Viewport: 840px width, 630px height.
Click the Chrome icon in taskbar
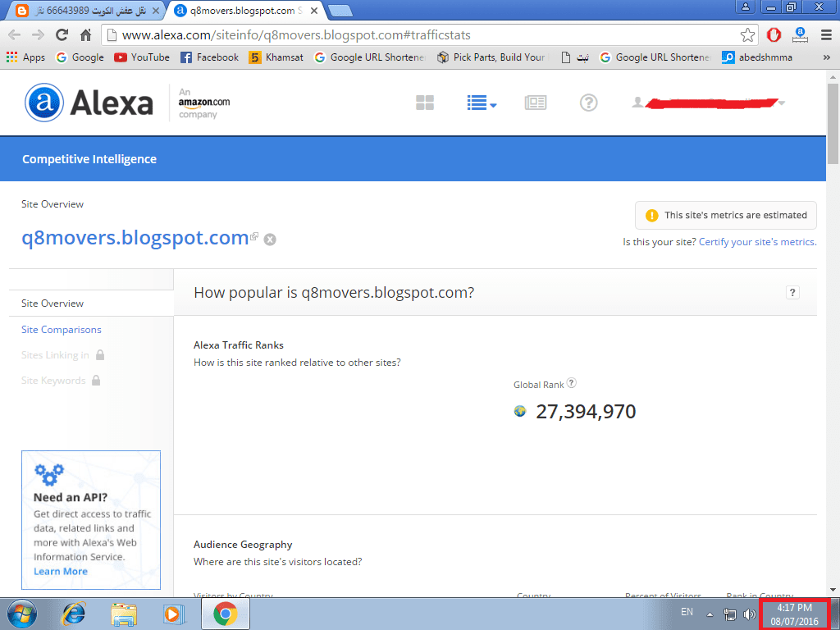(226, 614)
